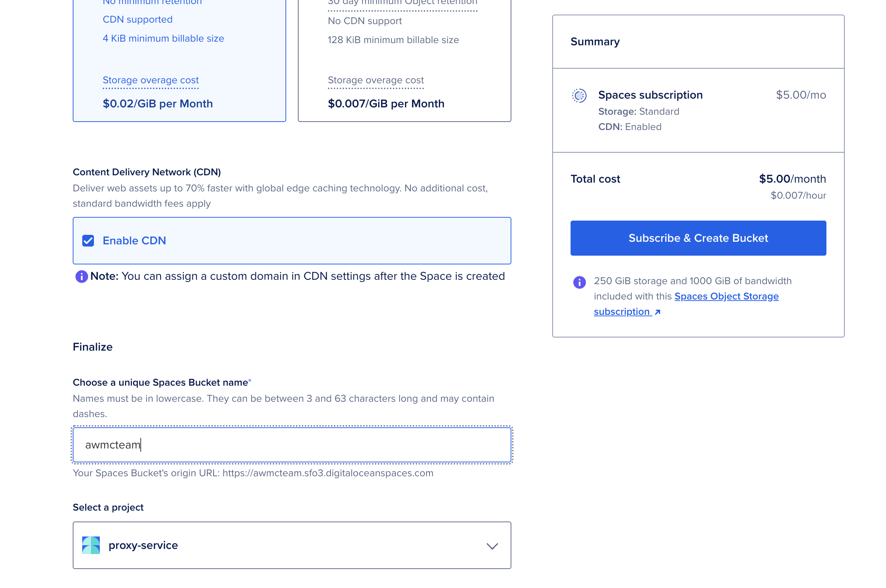Select the Standard storage card at $0.02/GiB

179,60
